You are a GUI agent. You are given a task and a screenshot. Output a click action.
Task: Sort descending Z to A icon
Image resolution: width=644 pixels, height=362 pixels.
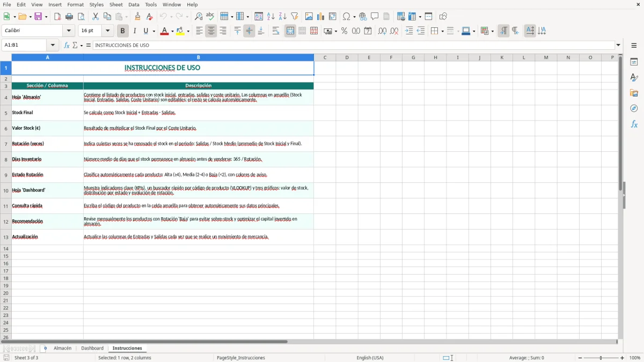click(x=283, y=17)
